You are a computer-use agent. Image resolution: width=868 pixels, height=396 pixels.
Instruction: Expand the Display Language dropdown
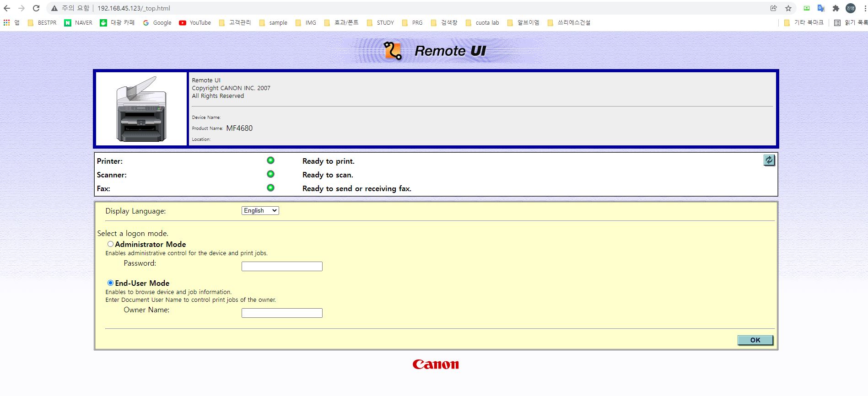tap(260, 210)
